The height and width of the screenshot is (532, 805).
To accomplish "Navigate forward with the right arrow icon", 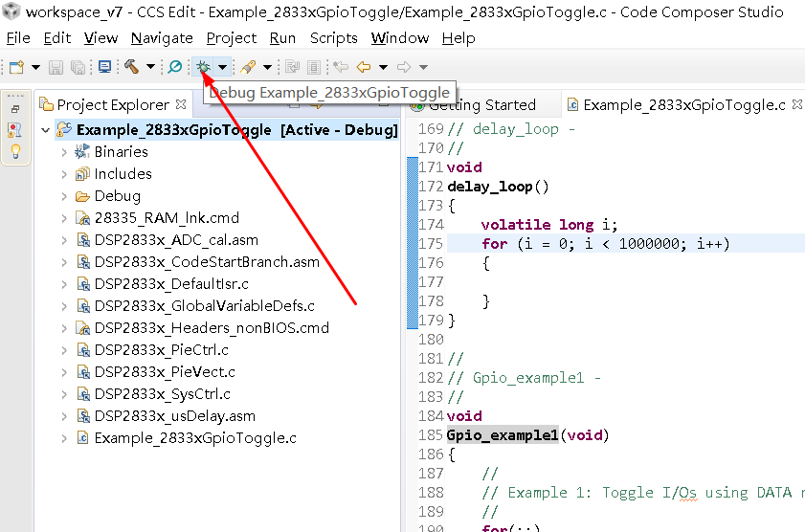I will (404, 67).
